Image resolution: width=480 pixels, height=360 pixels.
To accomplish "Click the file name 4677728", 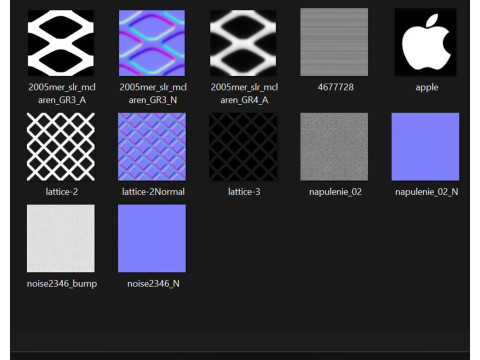I will [x=335, y=87].
